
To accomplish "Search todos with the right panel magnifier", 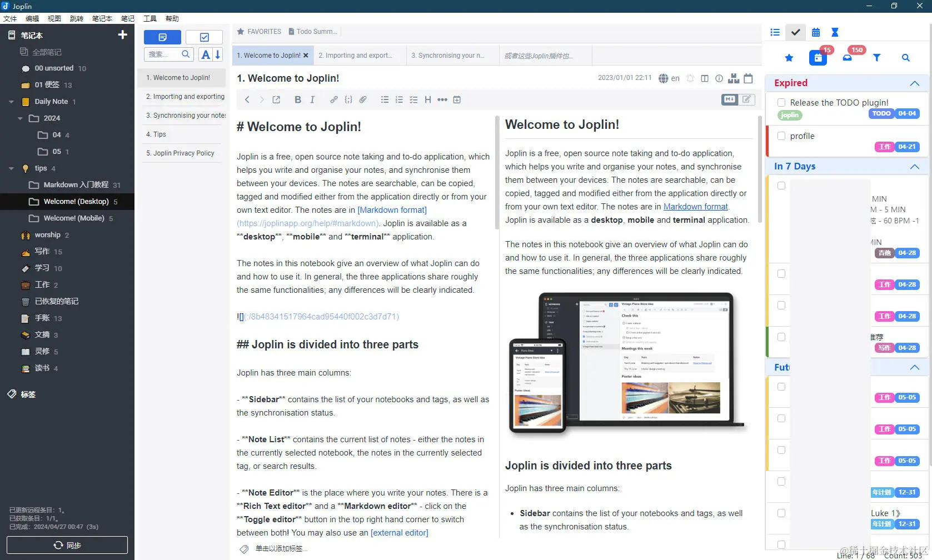I will pos(906,58).
